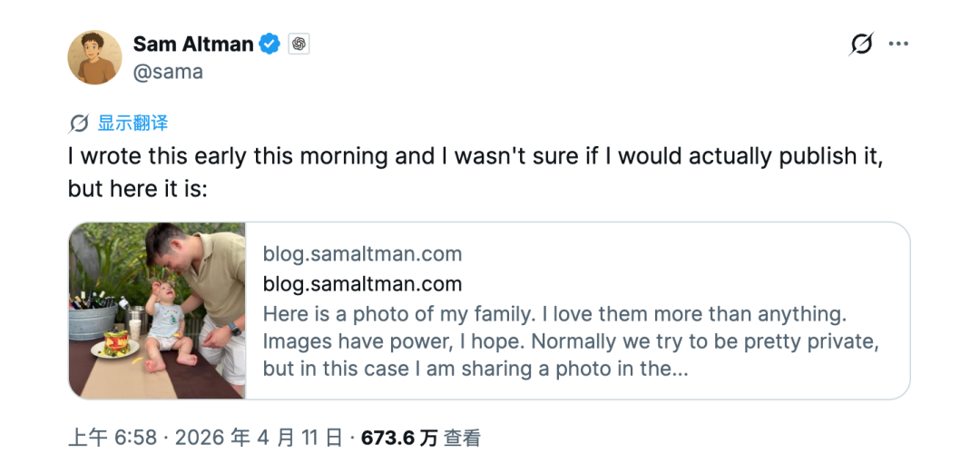Click the small Grok icon beside 显示翻译
Viewport: 980px width, 474px height.
[79, 123]
